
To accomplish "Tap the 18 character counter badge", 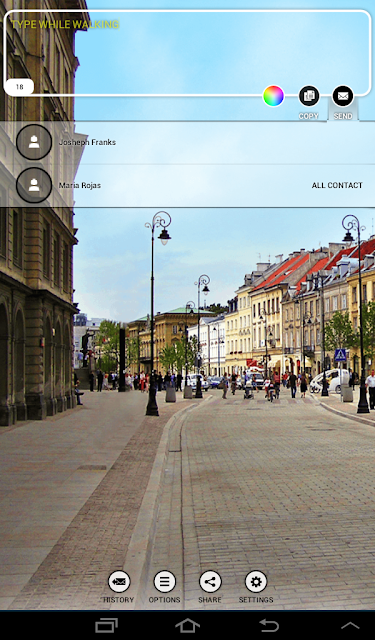I will pyautogui.click(x=19, y=87).
